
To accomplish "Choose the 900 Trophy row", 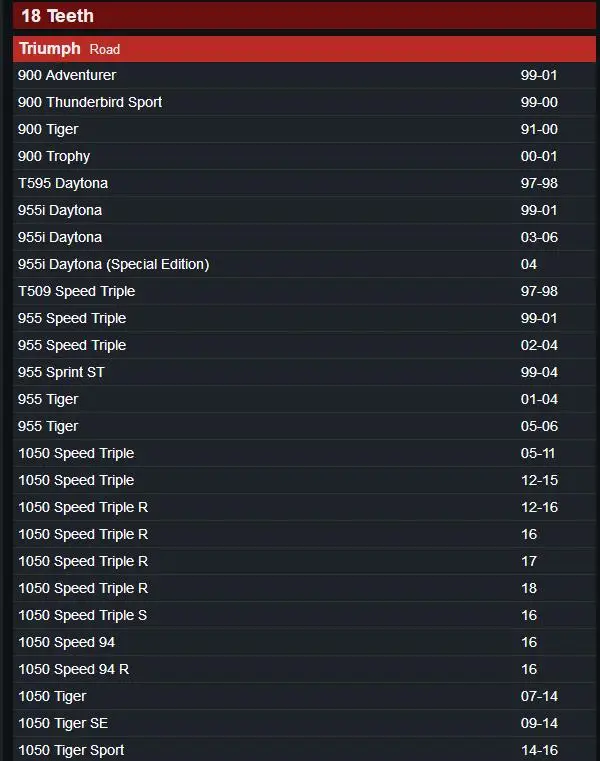I will [x=54, y=156].
